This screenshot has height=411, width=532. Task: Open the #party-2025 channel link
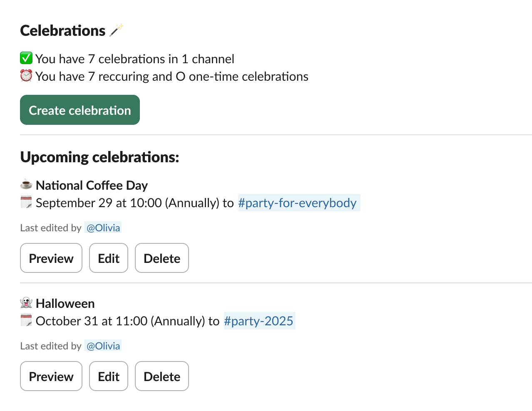pos(259,321)
